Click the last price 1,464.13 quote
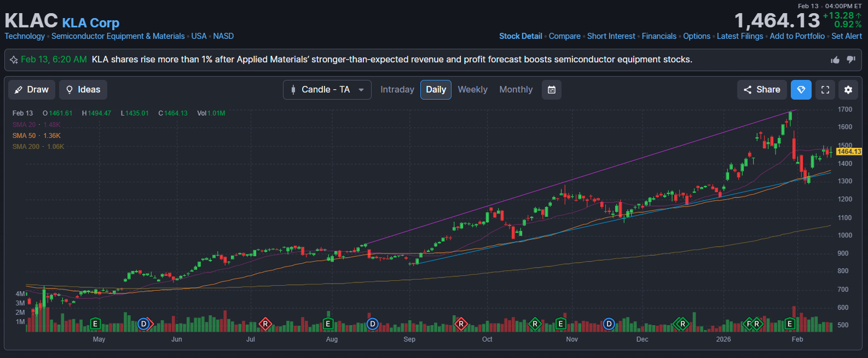 [x=777, y=21]
